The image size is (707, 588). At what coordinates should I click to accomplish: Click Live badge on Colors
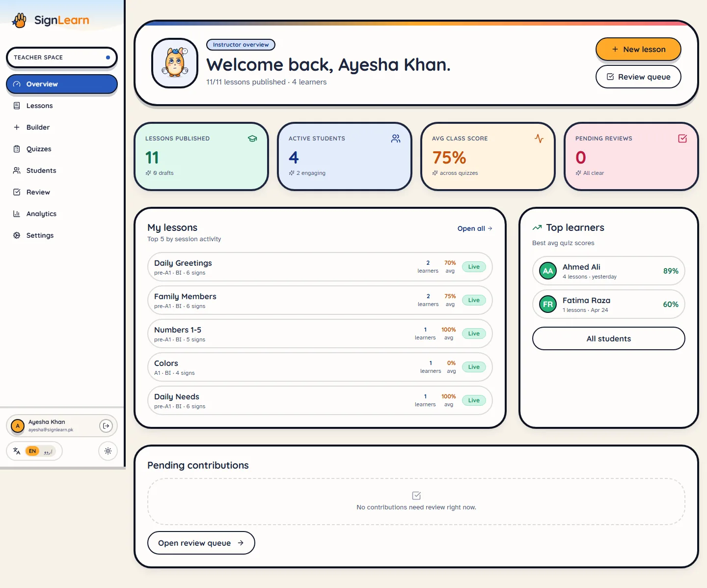point(474,367)
